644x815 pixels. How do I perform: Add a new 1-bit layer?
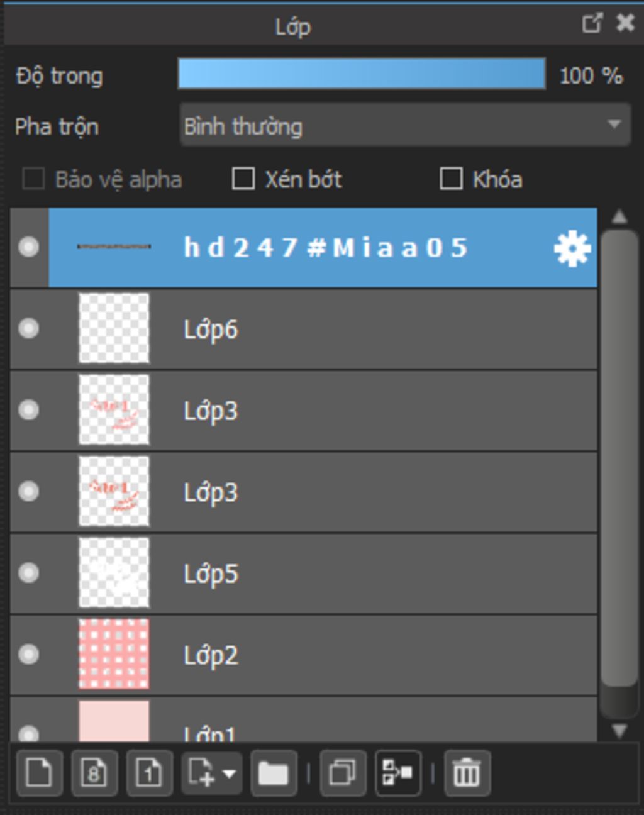tap(149, 773)
